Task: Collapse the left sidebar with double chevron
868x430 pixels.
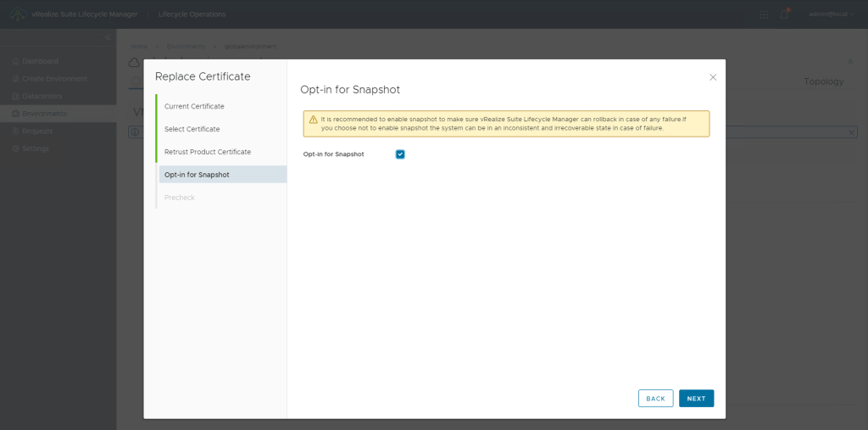Action: pos(108,38)
